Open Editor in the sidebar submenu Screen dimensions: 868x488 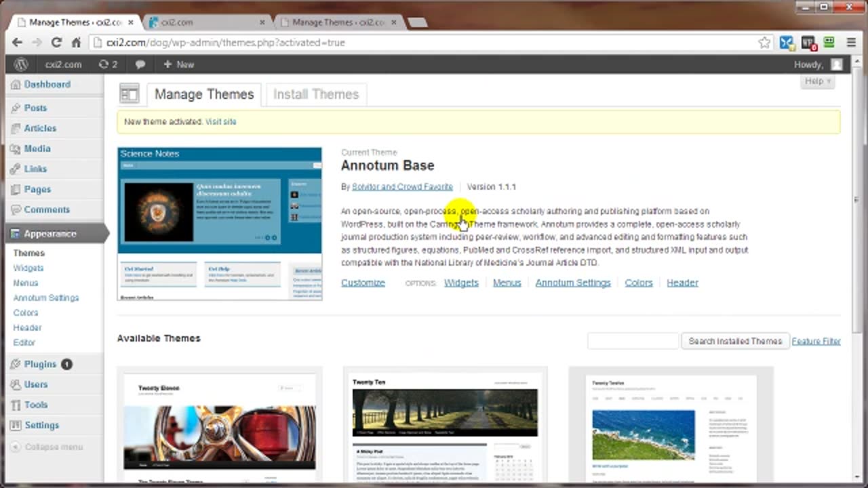pyautogui.click(x=24, y=342)
